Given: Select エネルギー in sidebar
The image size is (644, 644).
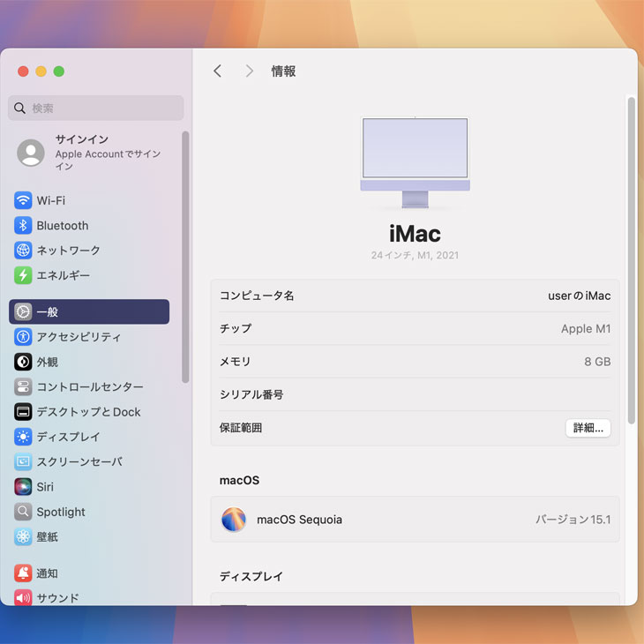Looking at the screenshot, I should [x=64, y=275].
